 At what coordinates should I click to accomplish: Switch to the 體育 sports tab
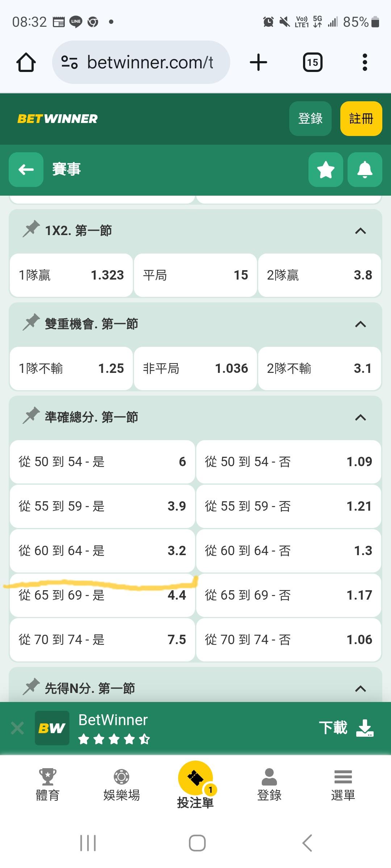tap(48, 785)
